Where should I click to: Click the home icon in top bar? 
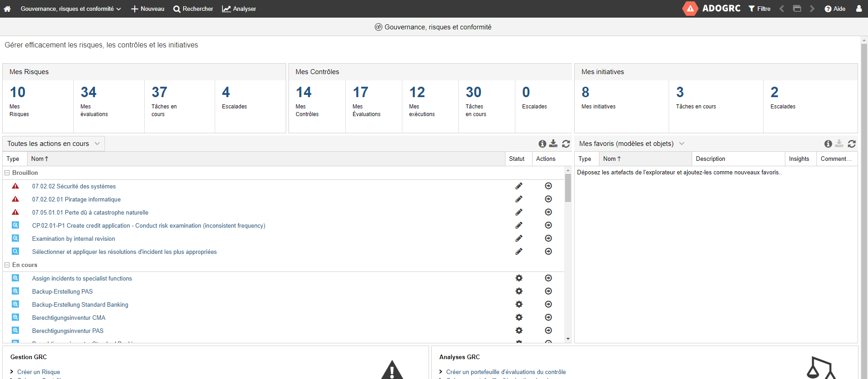[7, 9]
